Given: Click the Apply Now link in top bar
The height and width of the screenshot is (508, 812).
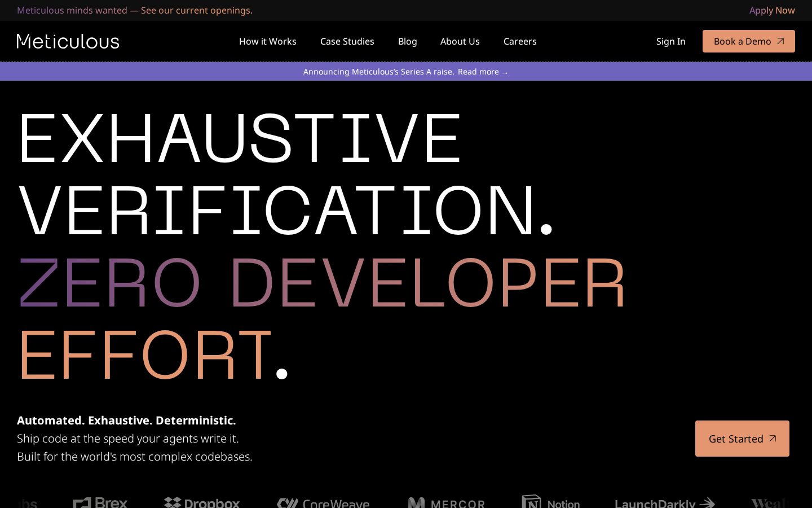Looking at the screenshot, I should (772, 10).
